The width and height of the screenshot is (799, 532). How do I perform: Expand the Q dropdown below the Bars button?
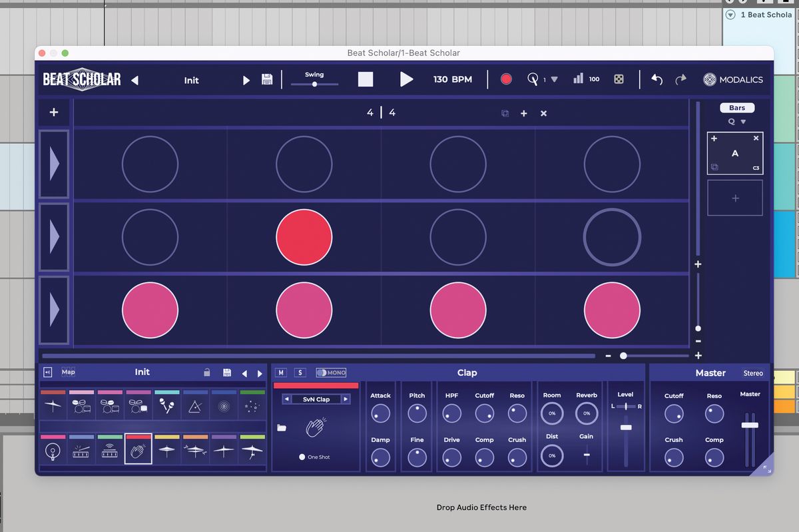(x=736, y=121)
